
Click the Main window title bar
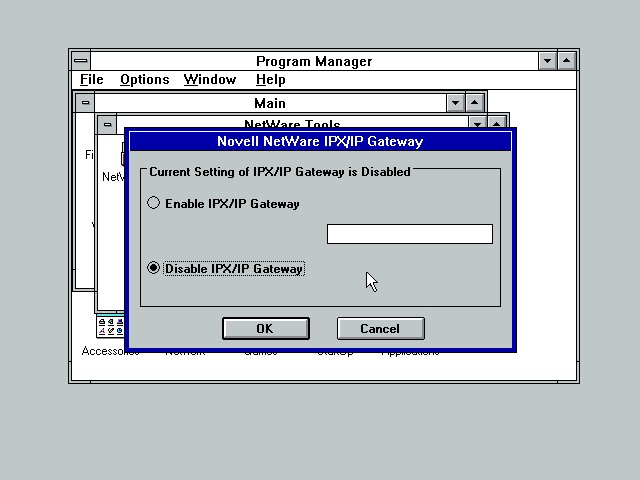(x=269, y=103)
